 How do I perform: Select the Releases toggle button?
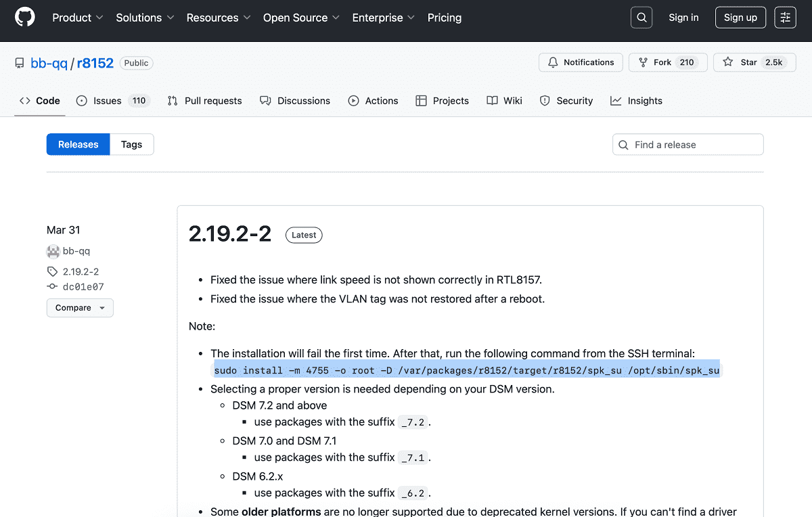78,144
